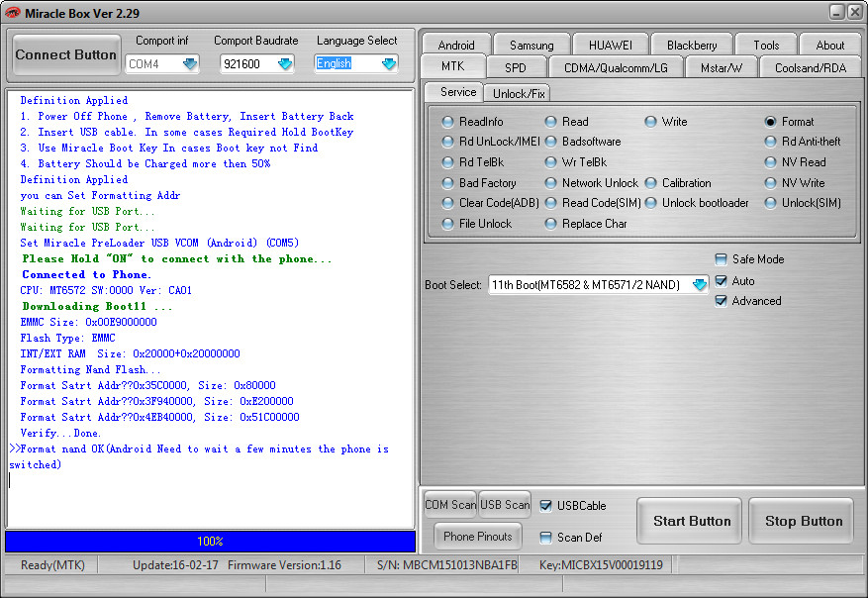Select Clear Code(ADB) option
This screenshot has width=868, height=598.
click(x=491, y=203)
